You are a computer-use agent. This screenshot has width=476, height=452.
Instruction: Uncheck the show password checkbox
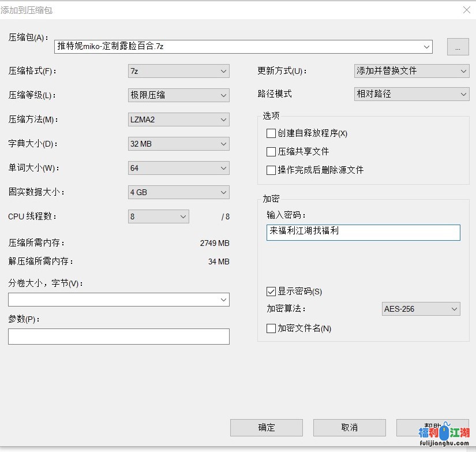click(271, 292)
